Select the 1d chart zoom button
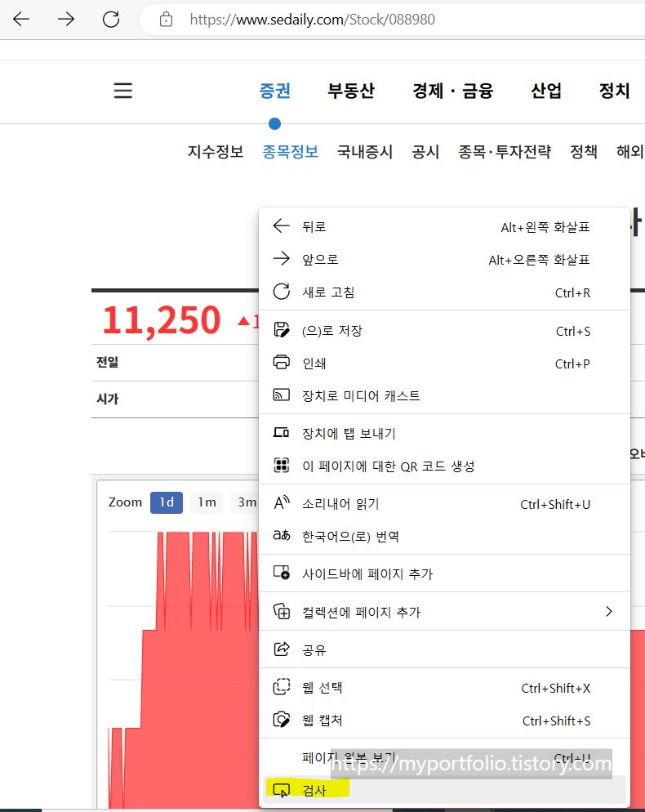Viewport: 645px width, 812px height. (167, 502)
